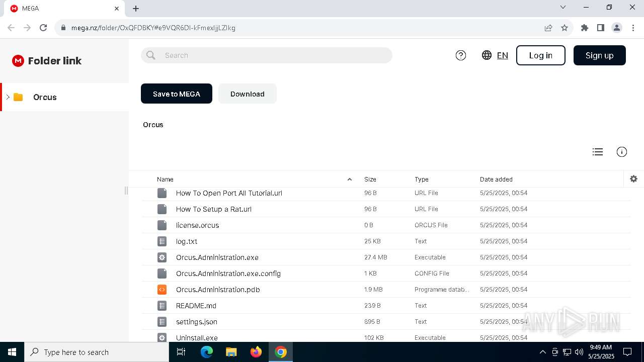Sort by the Name column header
The image size is (644, 362).
[x=165, y=179]
